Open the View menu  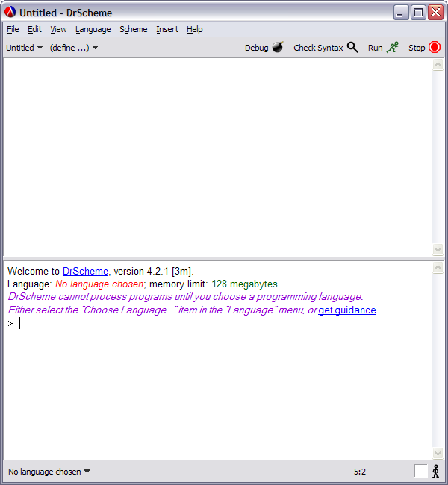click(58, 29)
